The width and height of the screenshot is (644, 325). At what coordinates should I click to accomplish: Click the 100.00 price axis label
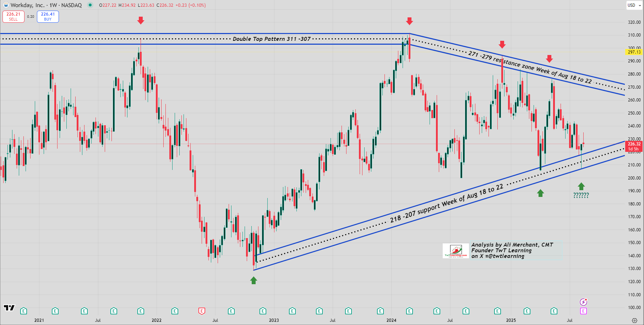[x=634, y=308]
